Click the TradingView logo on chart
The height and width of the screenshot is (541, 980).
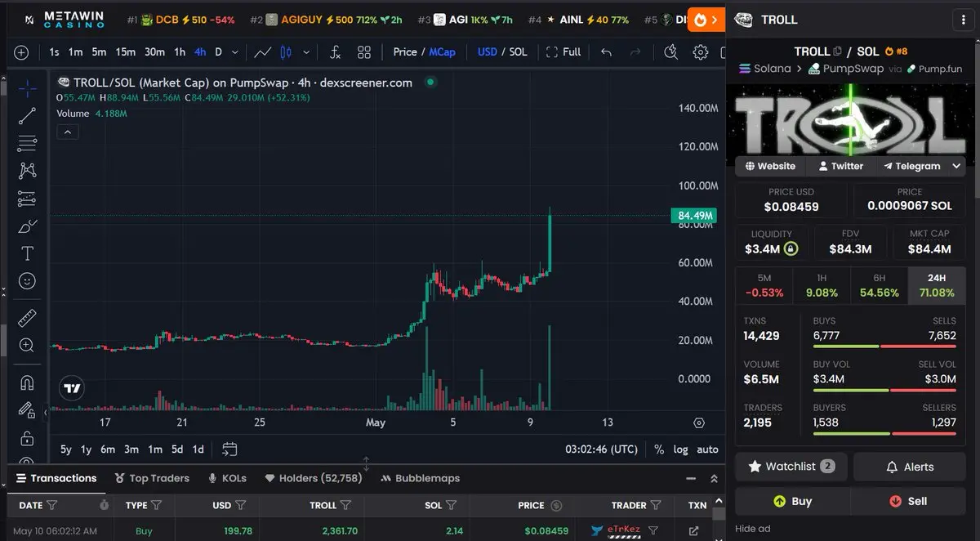pos(72,389)
